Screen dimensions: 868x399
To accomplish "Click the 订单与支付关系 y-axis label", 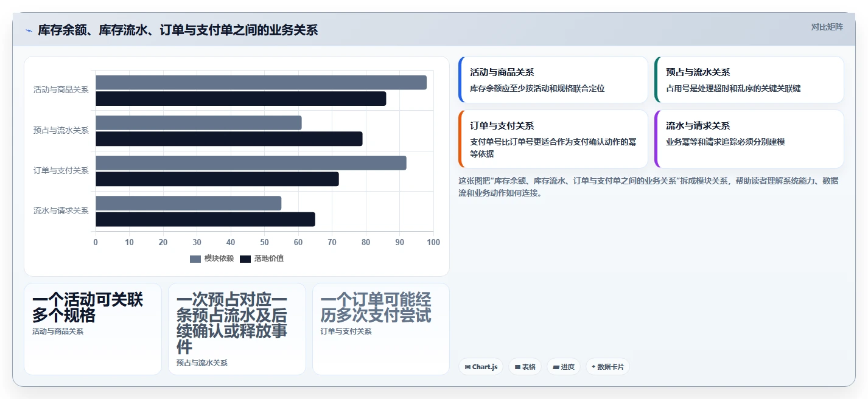I will pyautogui.click(x=61, y=170).
